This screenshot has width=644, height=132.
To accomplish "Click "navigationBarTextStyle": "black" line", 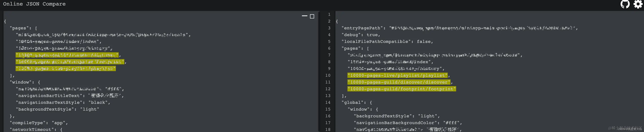I will [63, 102].
